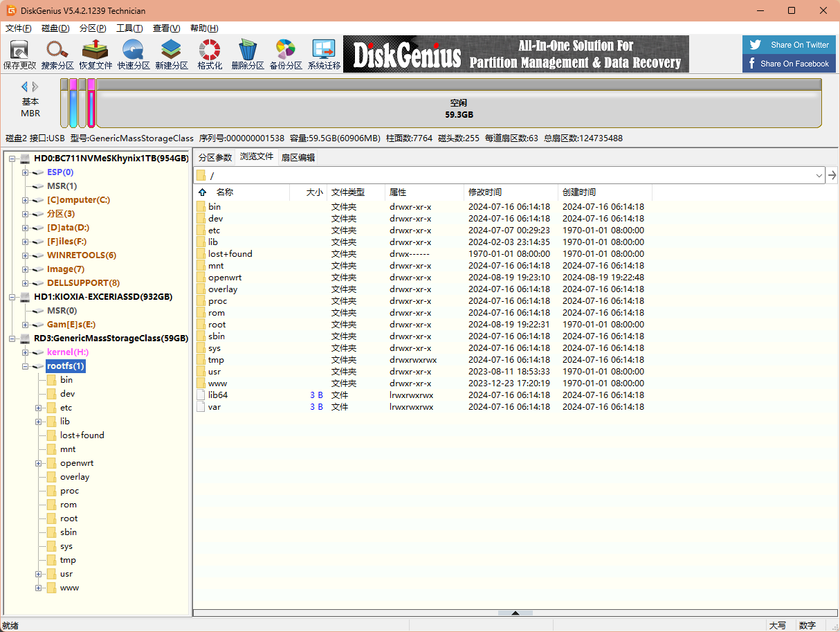Click the 快速分区 (Quick Partition) icon

134,54
